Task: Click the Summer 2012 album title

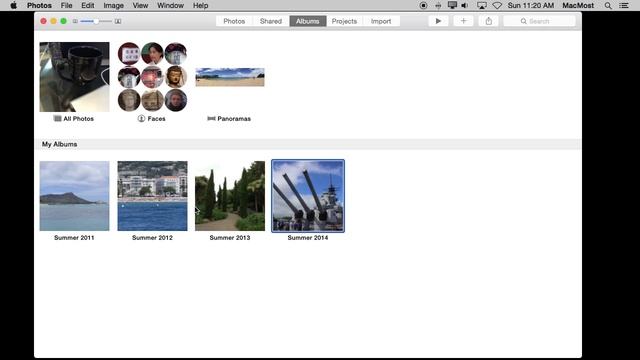Action: [152, 238]
